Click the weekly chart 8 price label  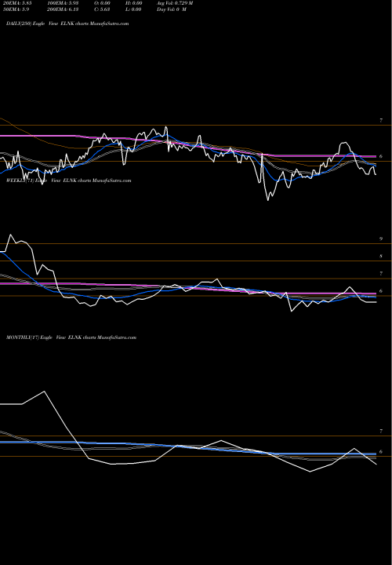(x=381, y=257)
